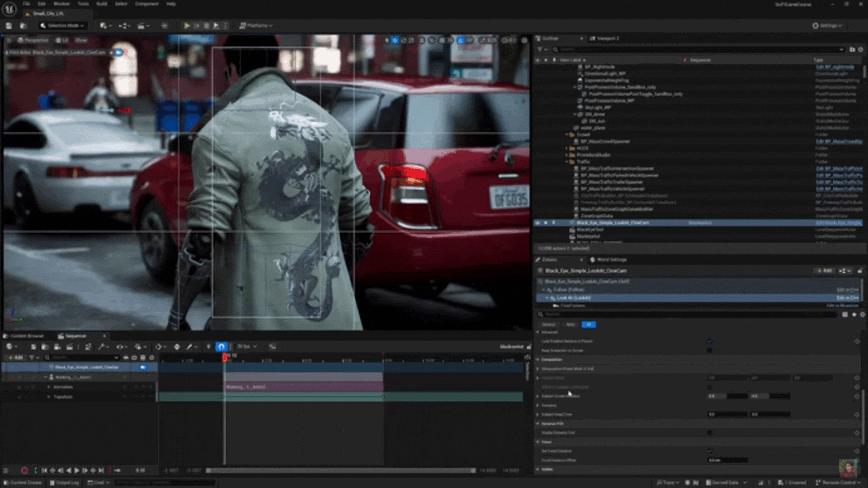Toggle camera lock eye for Black_Eye CineCam track

pos(143,367)
